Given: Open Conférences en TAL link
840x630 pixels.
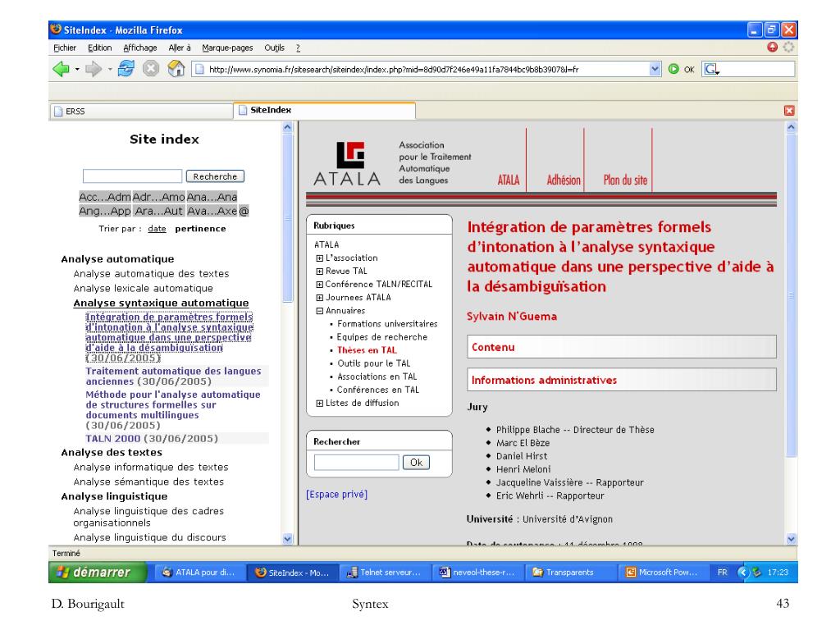Looking at the screenshot, I should click(x=378, y=390).
